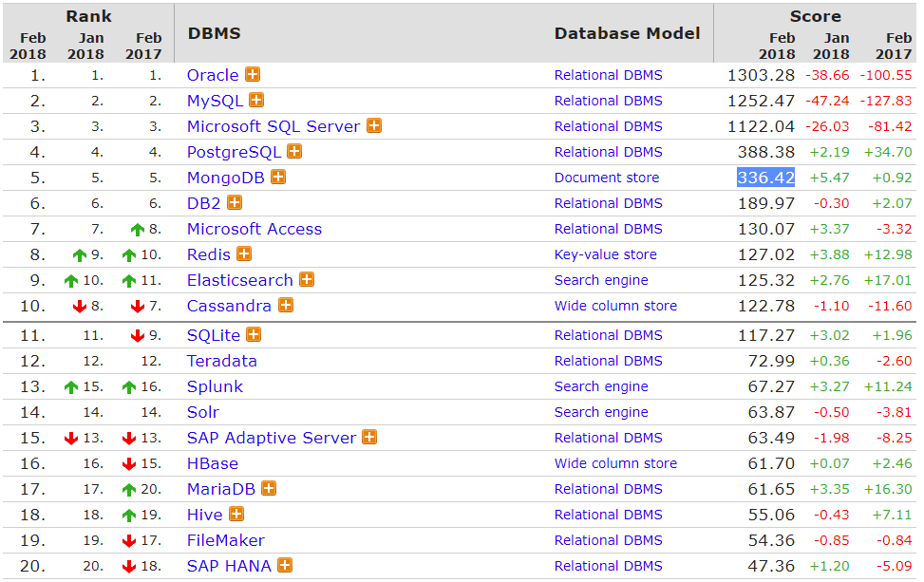
Task: Open the PostgreSQL page link
Action: click(x=234, y=152)
